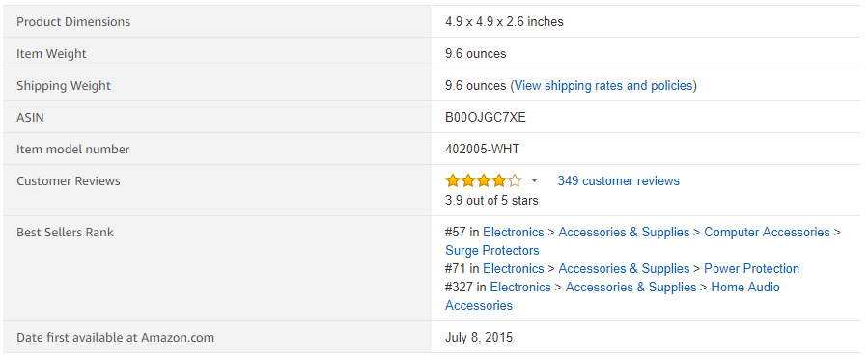Select Accessories & Supplies in the #71 rank
The image size is (868, 358).
click(624, 268)
